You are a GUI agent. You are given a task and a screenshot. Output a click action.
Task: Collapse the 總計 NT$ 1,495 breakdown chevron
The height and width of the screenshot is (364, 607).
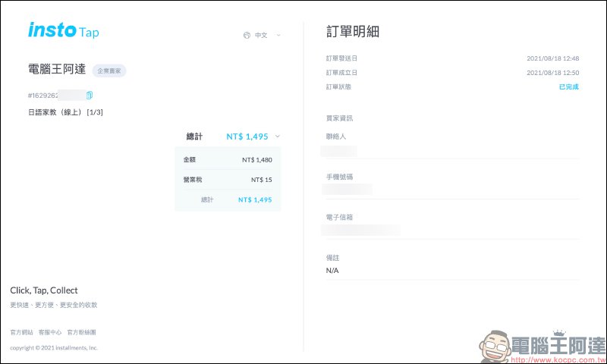tap(278, 136)
